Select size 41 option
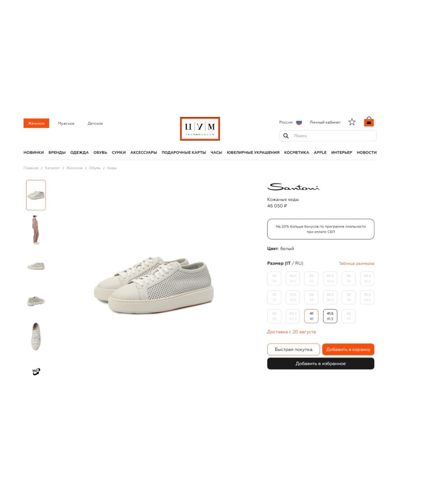 311,316
